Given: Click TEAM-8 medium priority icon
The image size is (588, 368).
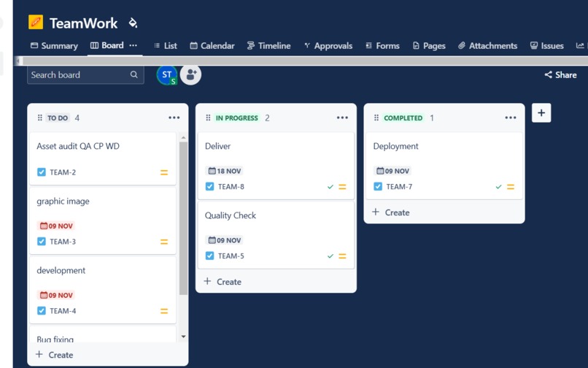Looking at the screenshot, I should pyautogui.click(x=342, y=187).
